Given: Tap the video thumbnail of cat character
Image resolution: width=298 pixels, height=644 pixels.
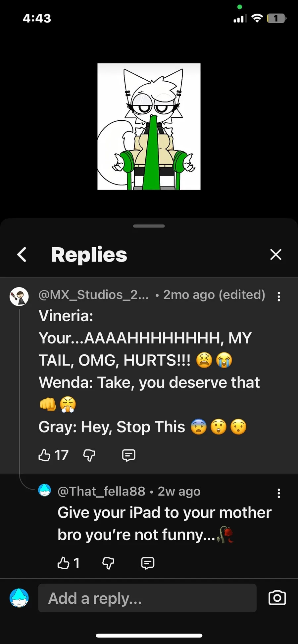Looking at the screenshot, I should [149, 126].
